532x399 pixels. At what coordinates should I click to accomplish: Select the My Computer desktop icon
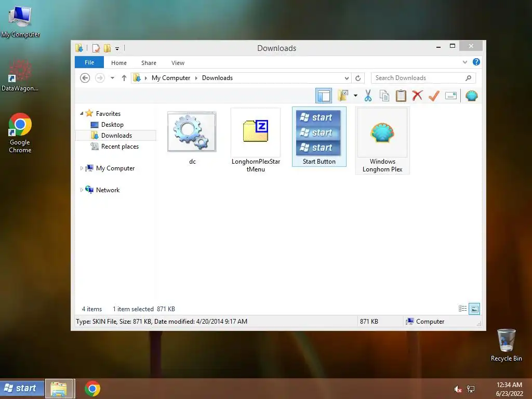point(20,21)
